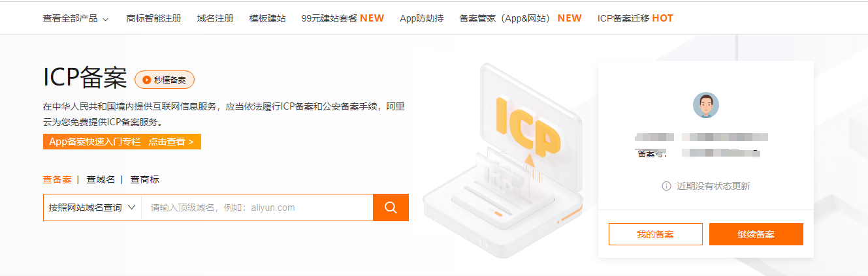Play the 秒懂备案 video icon

click(147, 80)
